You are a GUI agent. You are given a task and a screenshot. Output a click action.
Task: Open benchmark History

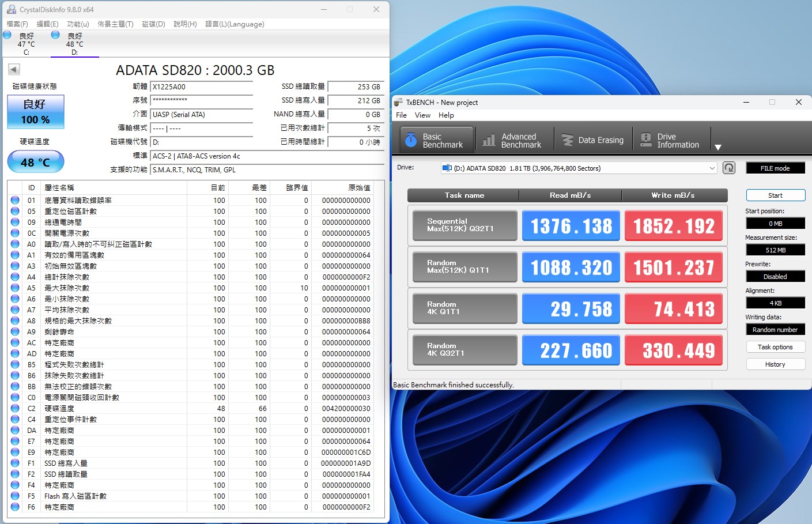pos(775,364)
